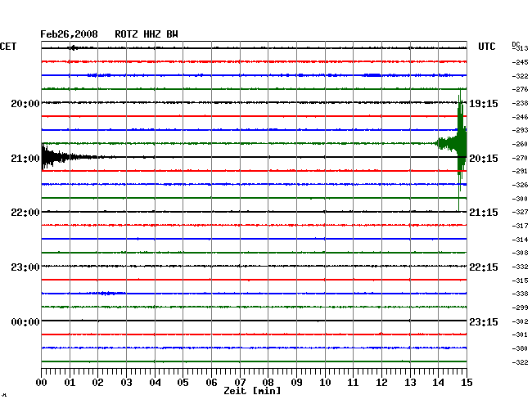This screenshot has width=532, height=404.
Task: Select DC offset value -291
Action: (520, 171)
